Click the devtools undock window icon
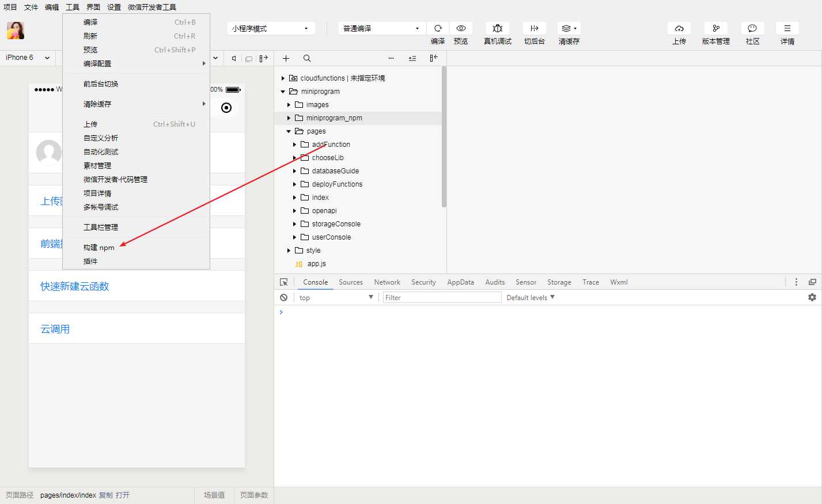822x504 pixels. tap(812, 282)
